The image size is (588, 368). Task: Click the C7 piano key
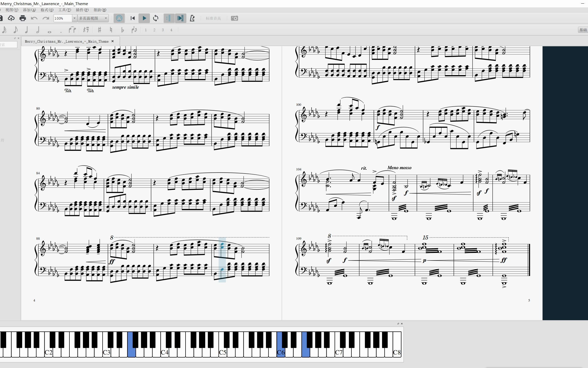click(x=339, y=353)
